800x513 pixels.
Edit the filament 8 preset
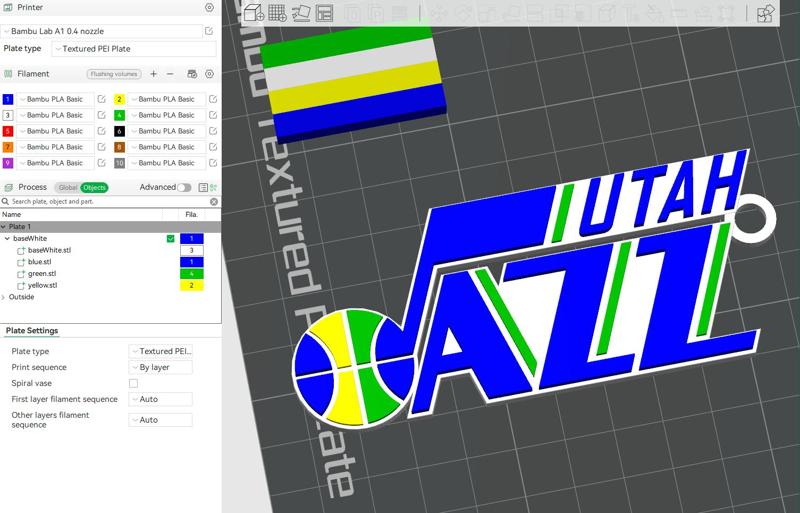213,146
